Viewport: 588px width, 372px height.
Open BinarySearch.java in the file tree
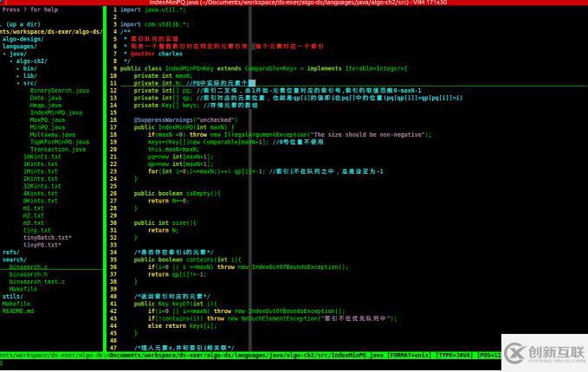tap(60, 91)
